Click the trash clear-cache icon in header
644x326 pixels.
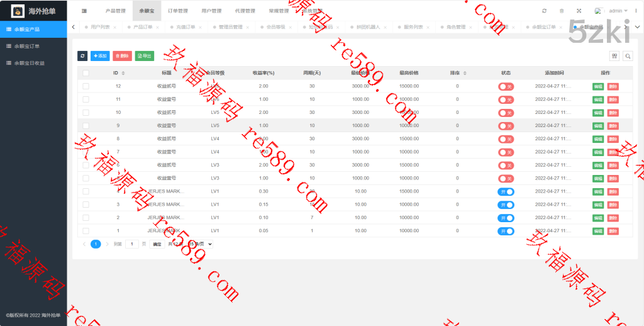[562, 11]
